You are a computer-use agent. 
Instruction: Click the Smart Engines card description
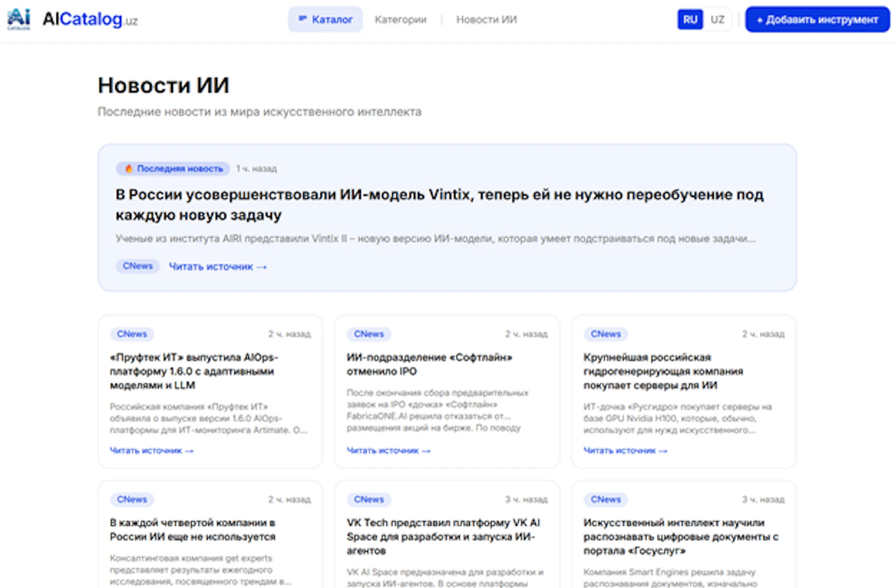point(670,578)
